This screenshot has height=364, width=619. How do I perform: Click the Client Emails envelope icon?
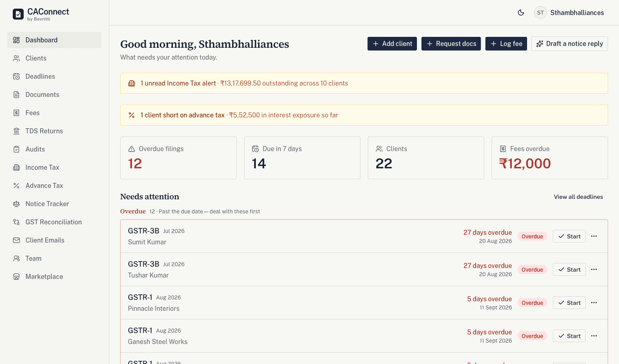pos(16,240)
